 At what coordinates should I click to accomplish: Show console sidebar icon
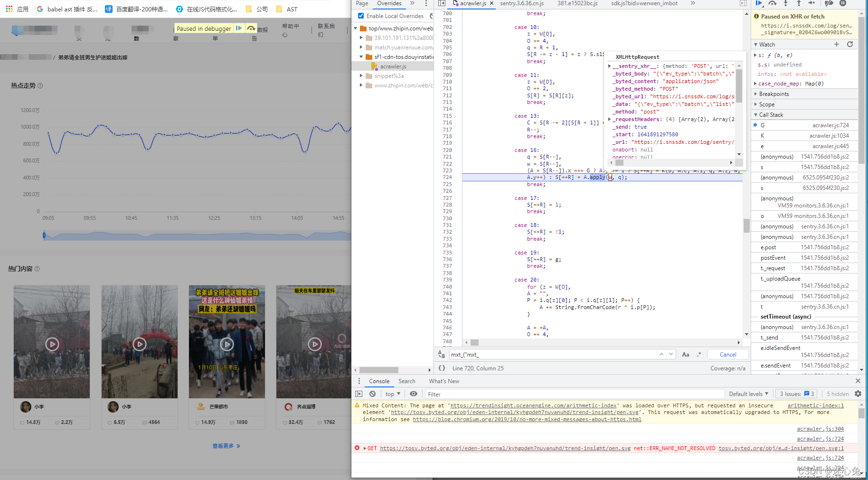(359, 394)
